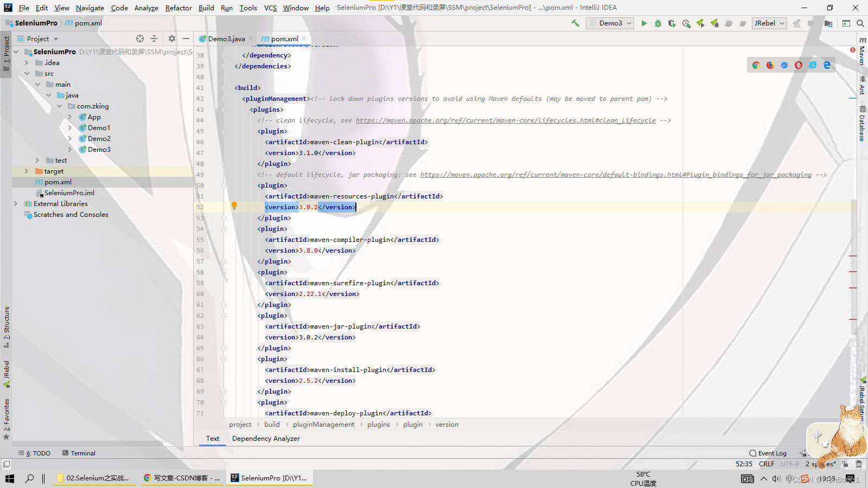Viewport: 868px width, 488px height.
Task: Collapse the main folder
Action: tap(37, 85)
